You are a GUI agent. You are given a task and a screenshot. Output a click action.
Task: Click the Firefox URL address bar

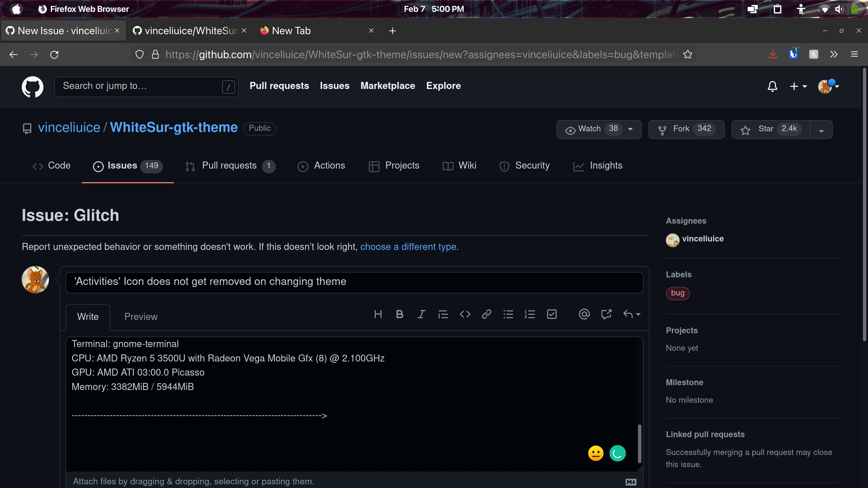pos(413,55)
